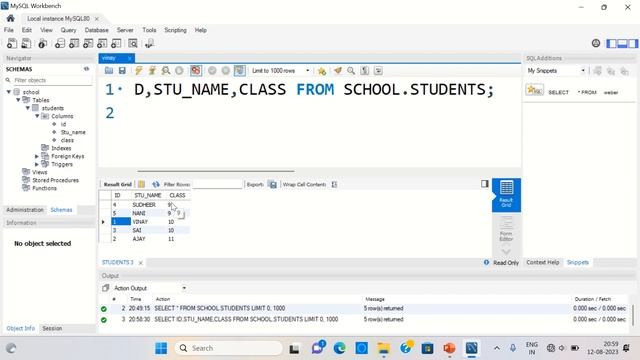This screenshot has height=360, width=640.
Task: Open the Server menu
Action: [x=125, y=30]
